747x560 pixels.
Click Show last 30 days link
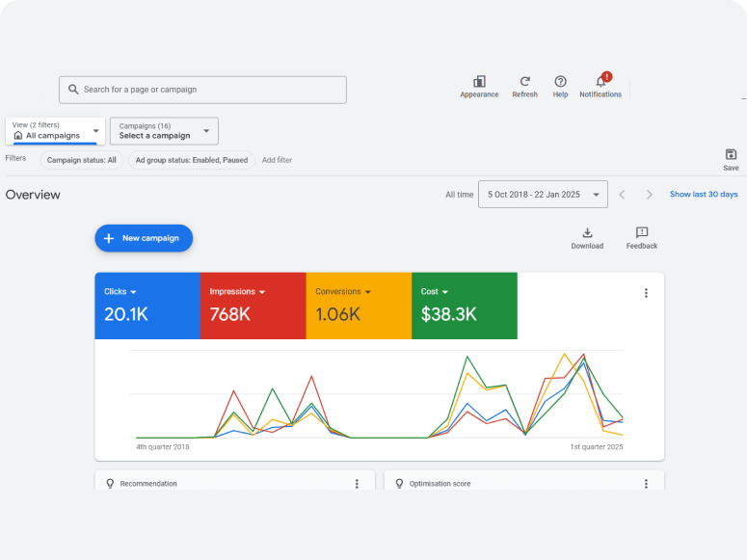(x=704, y=195)
